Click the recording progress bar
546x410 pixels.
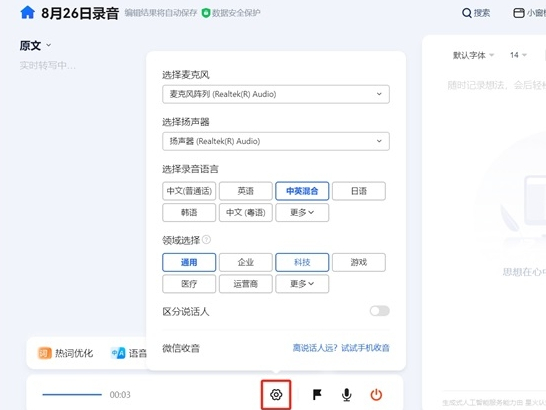72,395
